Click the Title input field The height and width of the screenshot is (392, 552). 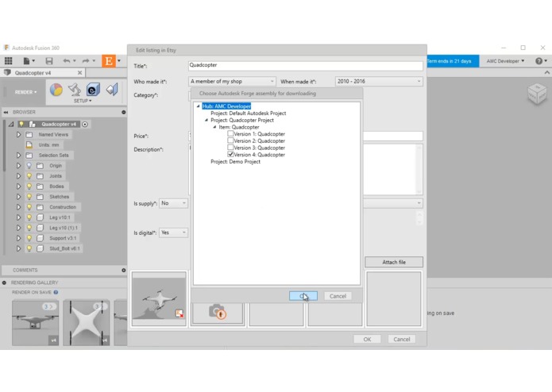pyautogui.click(x=305, y=65)
